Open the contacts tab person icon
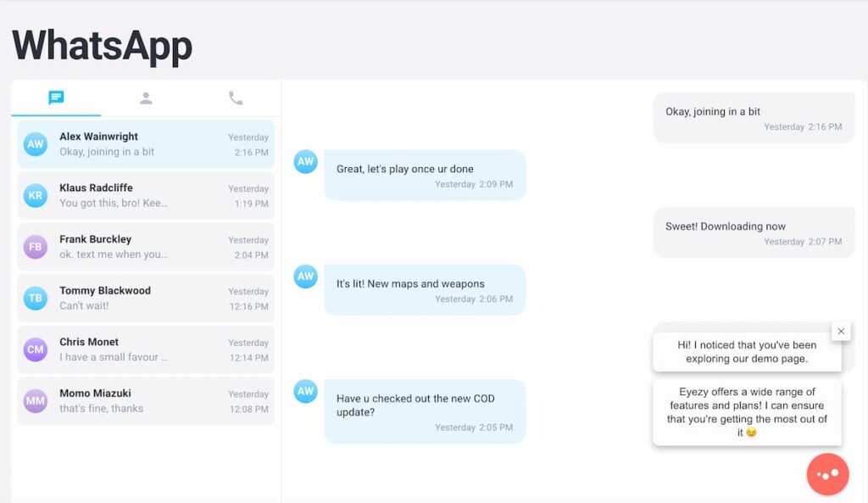868x503 pixels. (146, 98)
